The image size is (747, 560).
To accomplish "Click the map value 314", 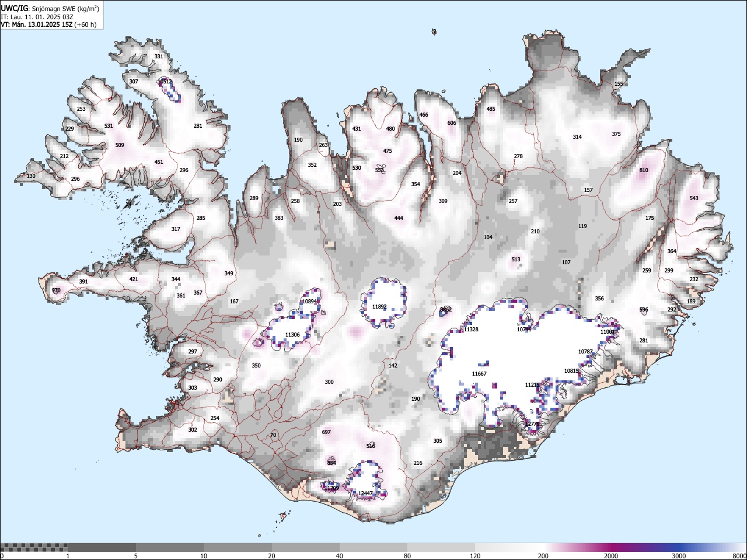I will coord(577,137).
